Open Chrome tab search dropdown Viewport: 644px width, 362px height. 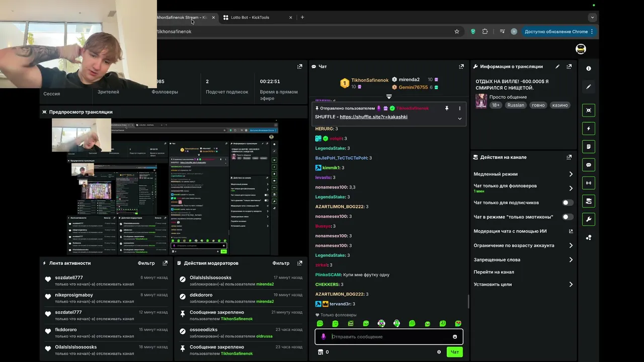pos(592,17)
